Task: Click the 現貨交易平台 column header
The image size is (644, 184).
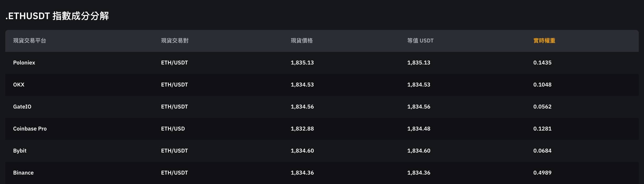Action: [x=30, y=41]
